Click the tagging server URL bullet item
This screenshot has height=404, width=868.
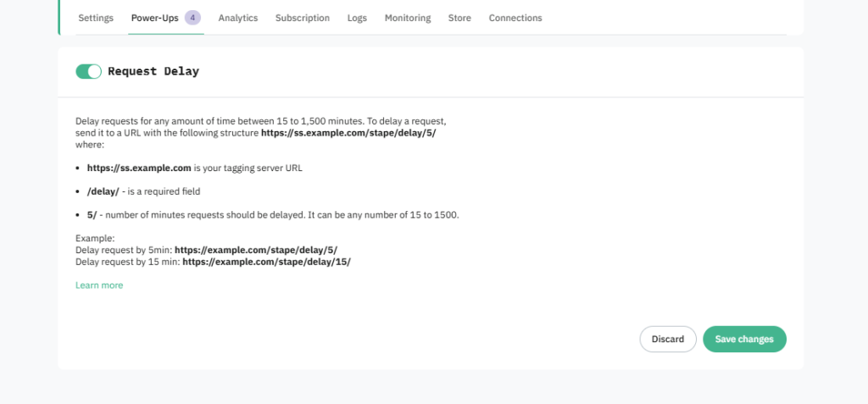(195, 168)
